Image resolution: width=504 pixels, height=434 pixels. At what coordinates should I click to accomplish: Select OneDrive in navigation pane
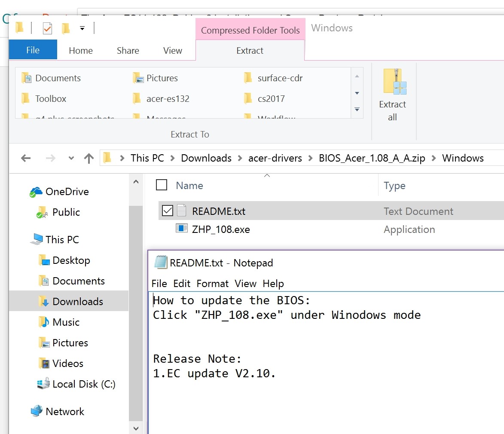[59, 192]
